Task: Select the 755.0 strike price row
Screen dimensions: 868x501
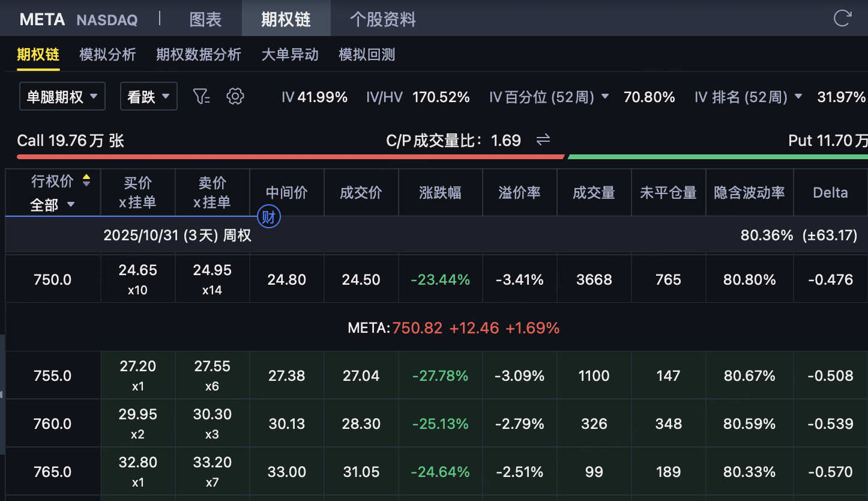Action: [53, 376]
